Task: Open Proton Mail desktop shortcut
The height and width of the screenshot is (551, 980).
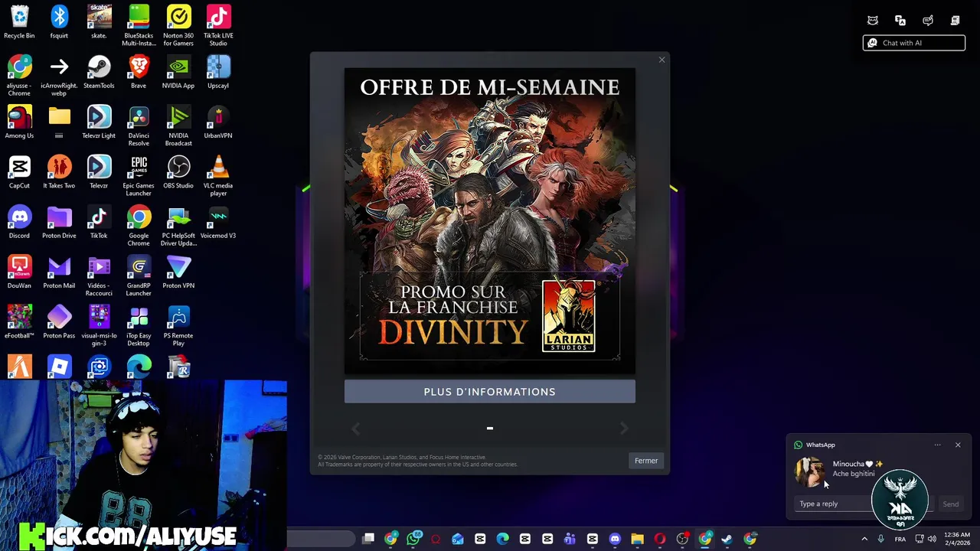Action: [x=59, y=272]
